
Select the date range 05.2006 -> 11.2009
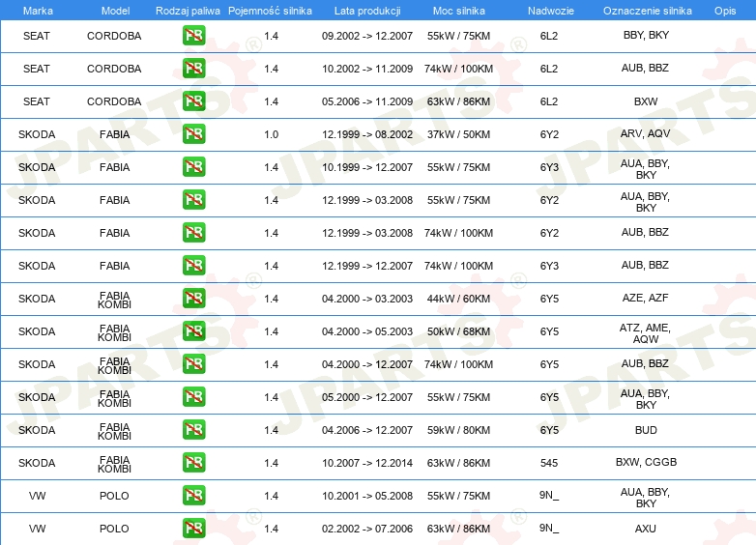367,101
